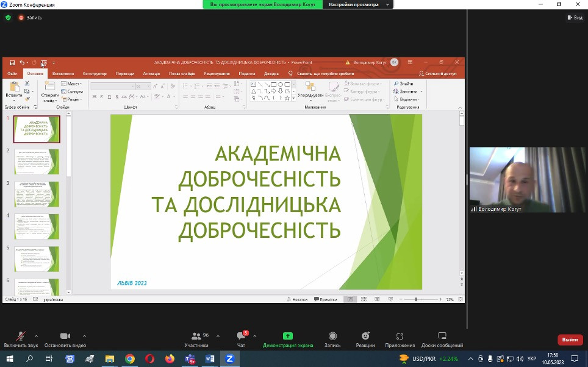Click Спільний доступ in PowerPoint
This screenshot has width=588, height=367.
pos(437,74)
